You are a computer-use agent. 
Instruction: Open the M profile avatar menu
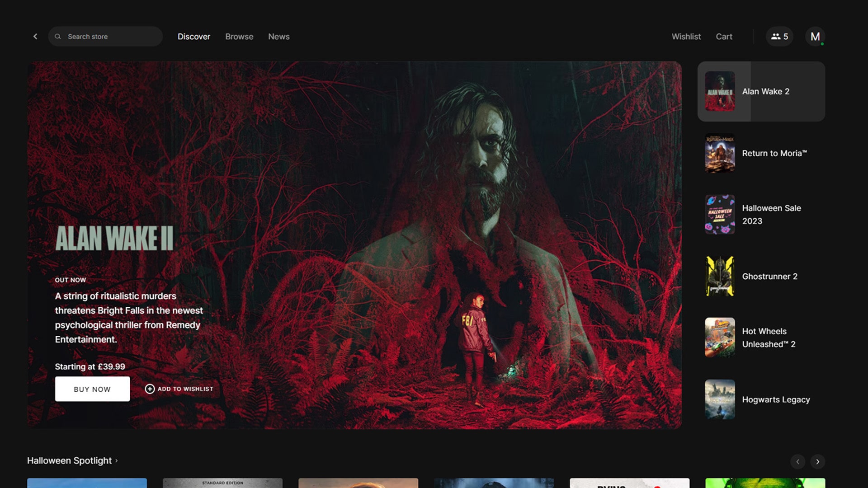click(x=815, y=37)
